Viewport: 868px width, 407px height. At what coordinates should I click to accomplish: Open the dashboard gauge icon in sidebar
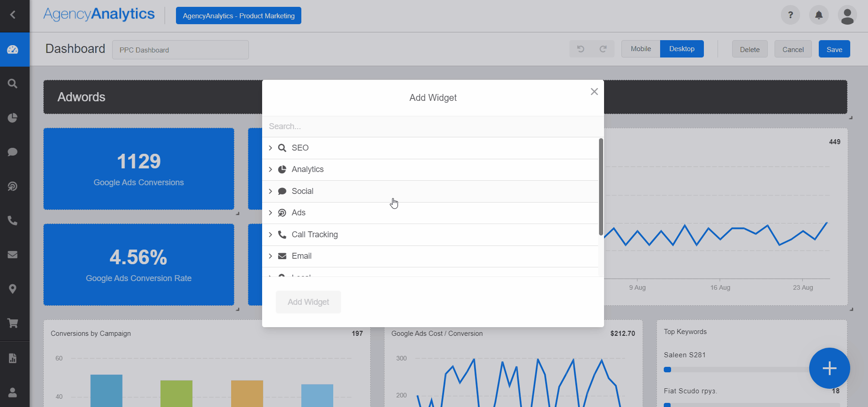[x=13, y=49]
